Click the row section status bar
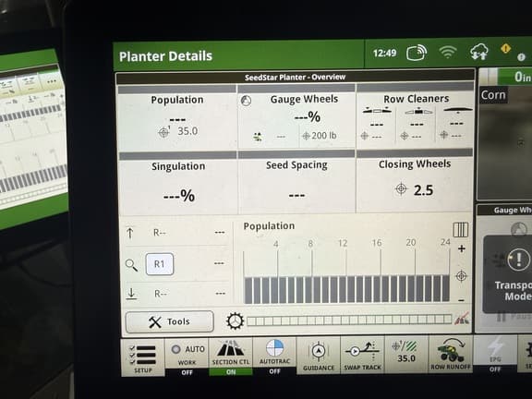Screen dimensions: 532x399 (x=349, y=320)
